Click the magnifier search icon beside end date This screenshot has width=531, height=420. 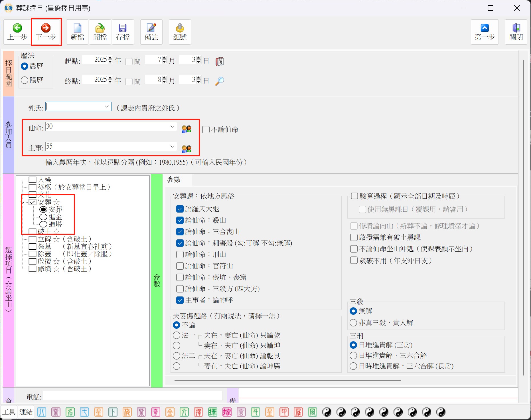219,81
